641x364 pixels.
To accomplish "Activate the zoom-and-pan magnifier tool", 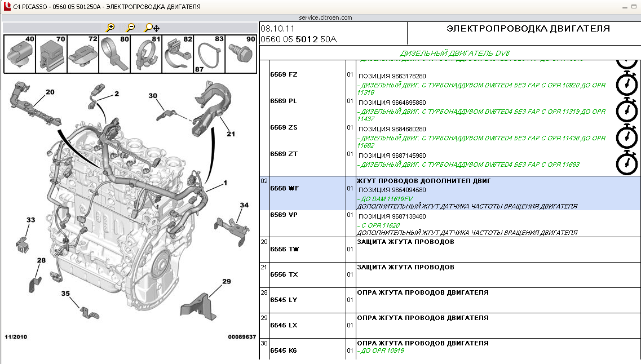I will (151, 28).
